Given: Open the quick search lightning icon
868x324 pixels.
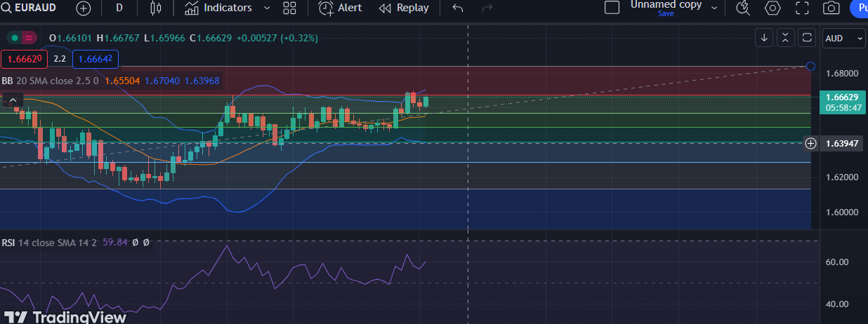Looking at the screenshot, I should pos(743,8).
